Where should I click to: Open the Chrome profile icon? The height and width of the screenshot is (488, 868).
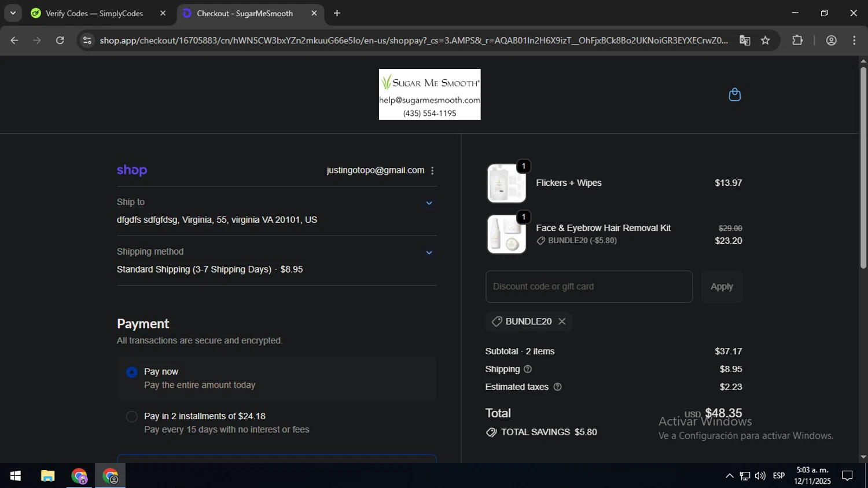832,41
